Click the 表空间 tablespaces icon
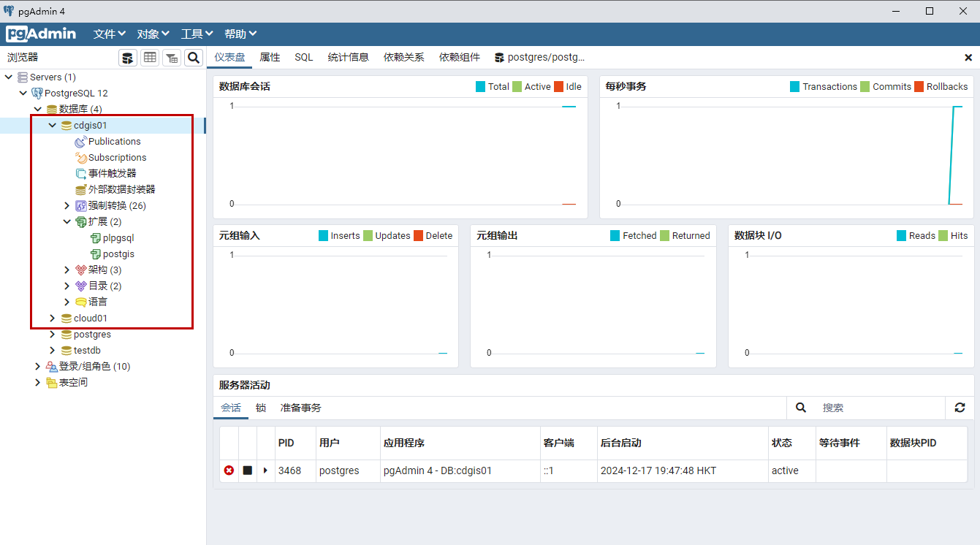Screen dimensions: 980x545 (52, 382)
